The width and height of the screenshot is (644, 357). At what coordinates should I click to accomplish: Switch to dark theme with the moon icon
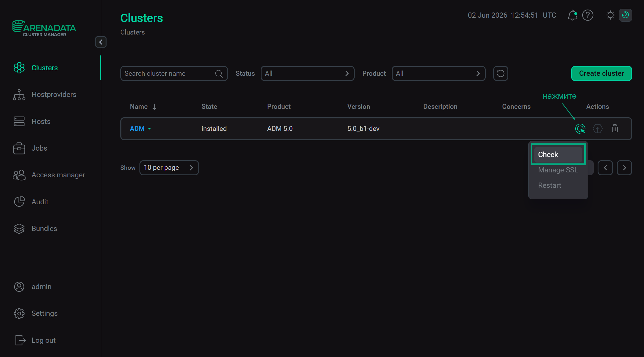coord(625,15)
